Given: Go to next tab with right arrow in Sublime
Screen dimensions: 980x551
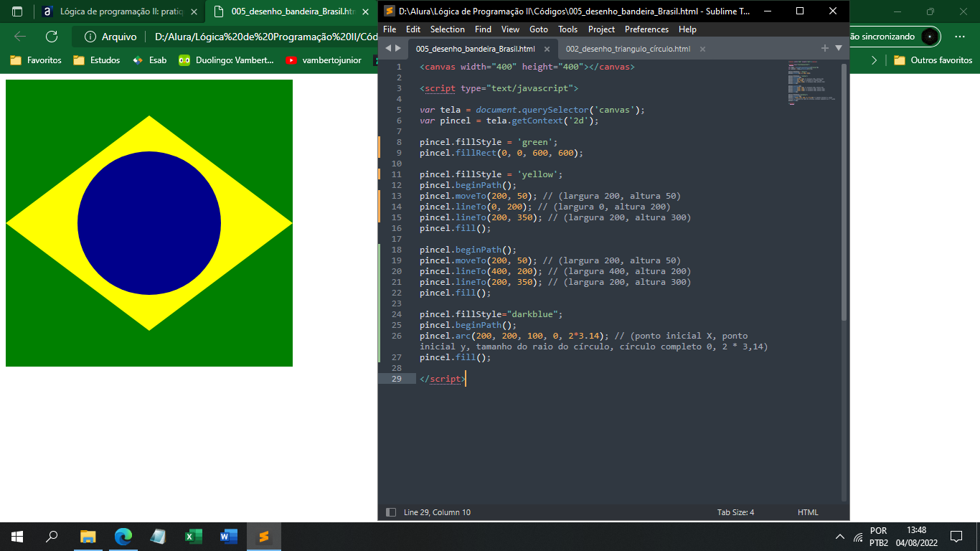Looking at the screenshot, I should pos(398,48).
